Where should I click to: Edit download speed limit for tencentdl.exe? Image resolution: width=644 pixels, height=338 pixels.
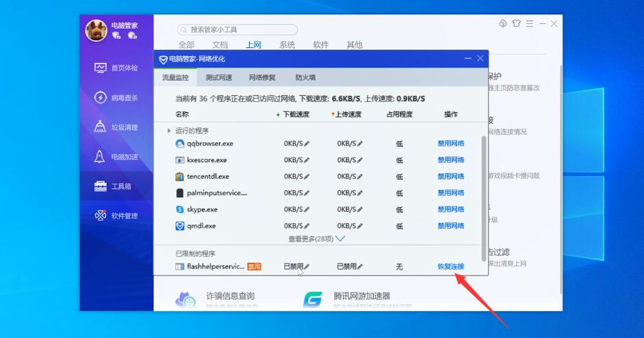307,177
